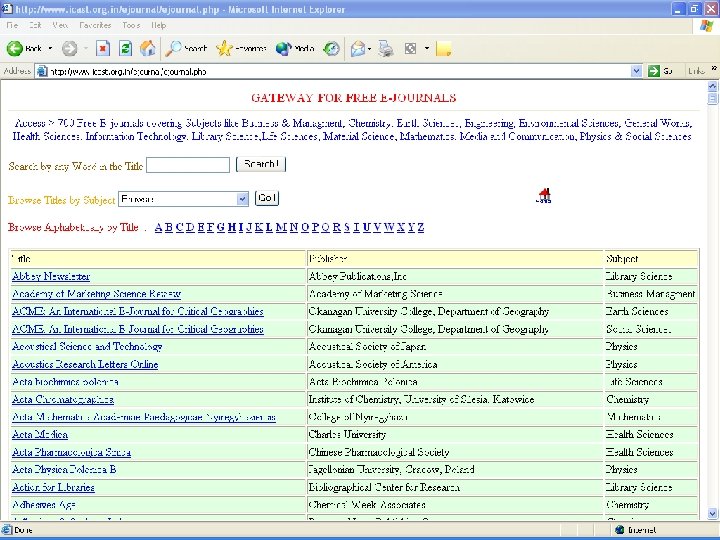Screen dimensions: 720x540
Task: Expand the Links toolbar chevron
Action: [714, 69]
